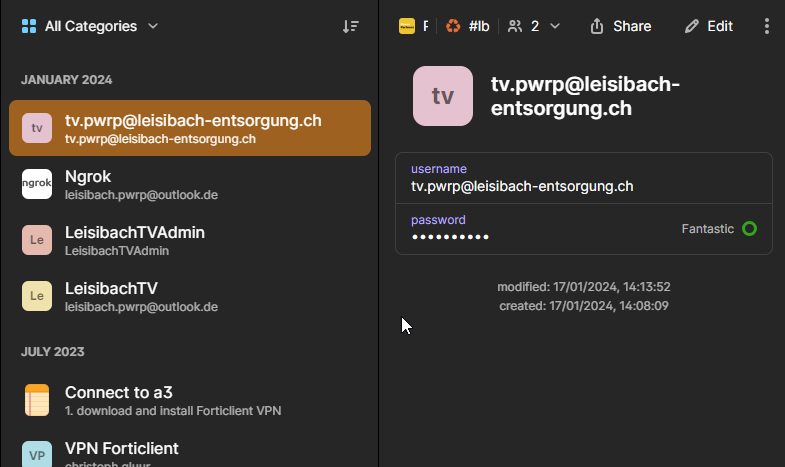The width and height of the screenshot is (785, 467).
Task: Click subtitle "1. download and install Forticlient VPN"
Action: click(x=173, y=411)
